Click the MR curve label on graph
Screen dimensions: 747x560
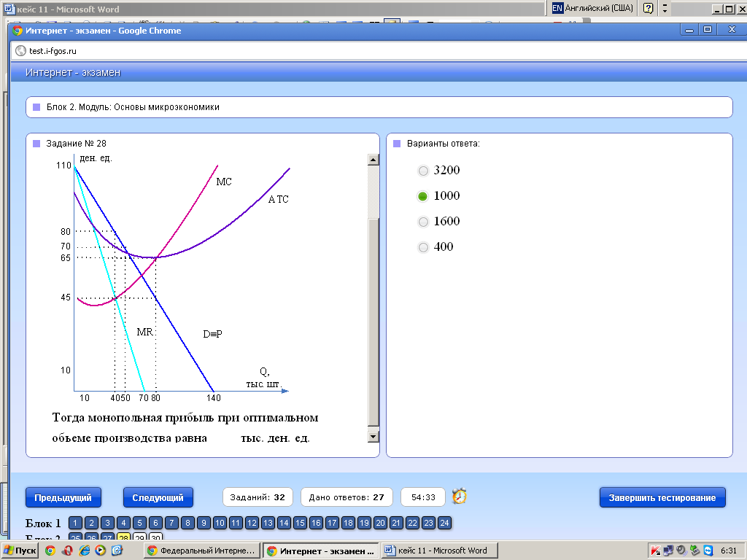[145, 332]
